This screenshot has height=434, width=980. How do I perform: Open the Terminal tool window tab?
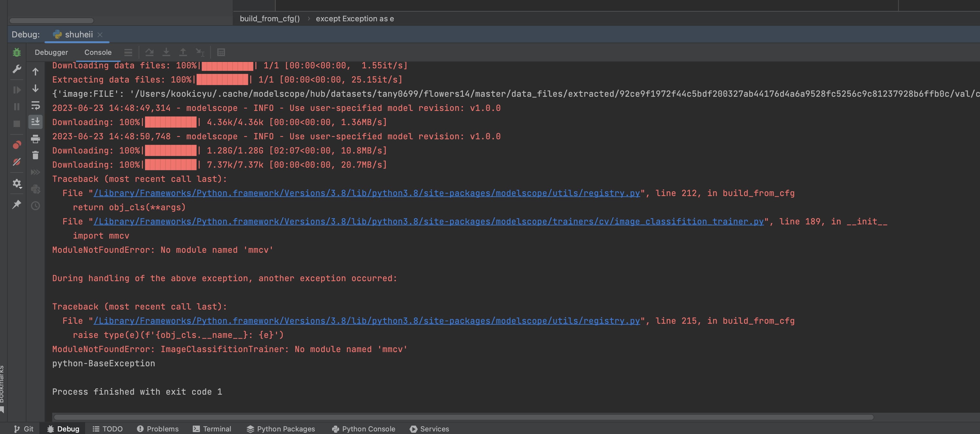(x=212, y=429)
